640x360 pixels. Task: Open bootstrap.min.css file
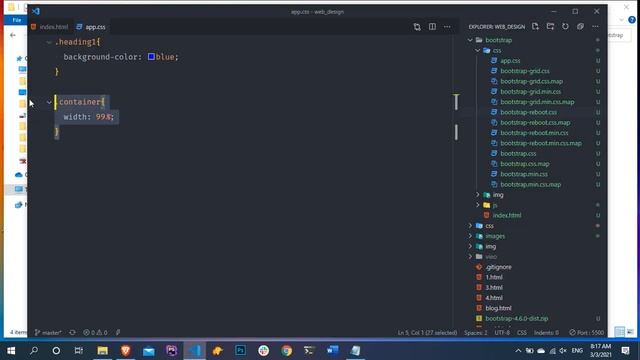[524, 174]
